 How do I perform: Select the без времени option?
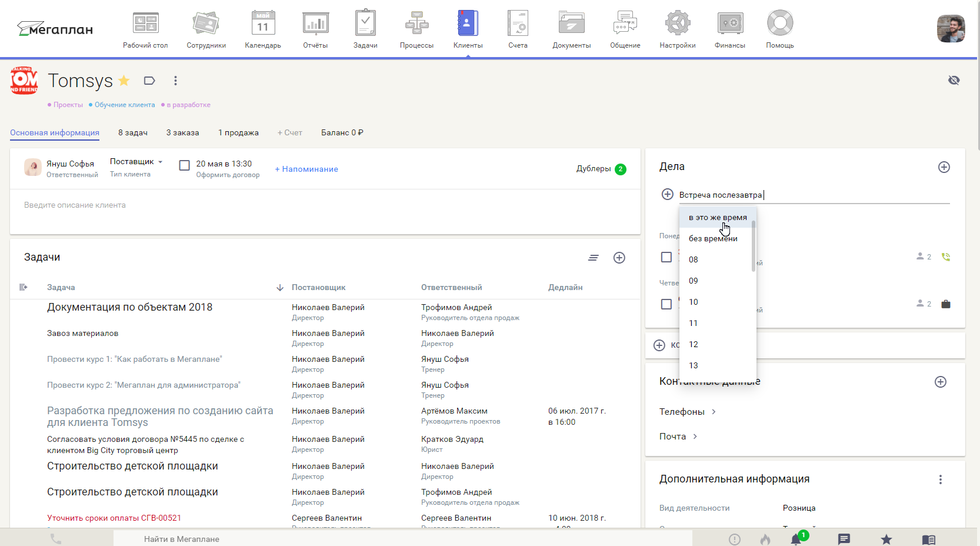pyautogui.click(x=716, y=238)
